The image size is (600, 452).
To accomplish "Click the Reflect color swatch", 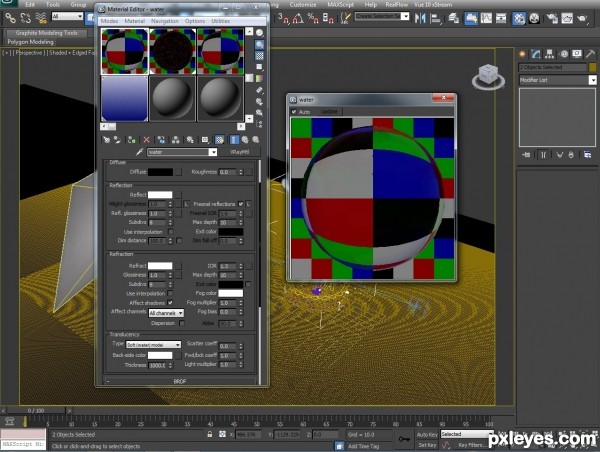I will click(x=160, y=195).
